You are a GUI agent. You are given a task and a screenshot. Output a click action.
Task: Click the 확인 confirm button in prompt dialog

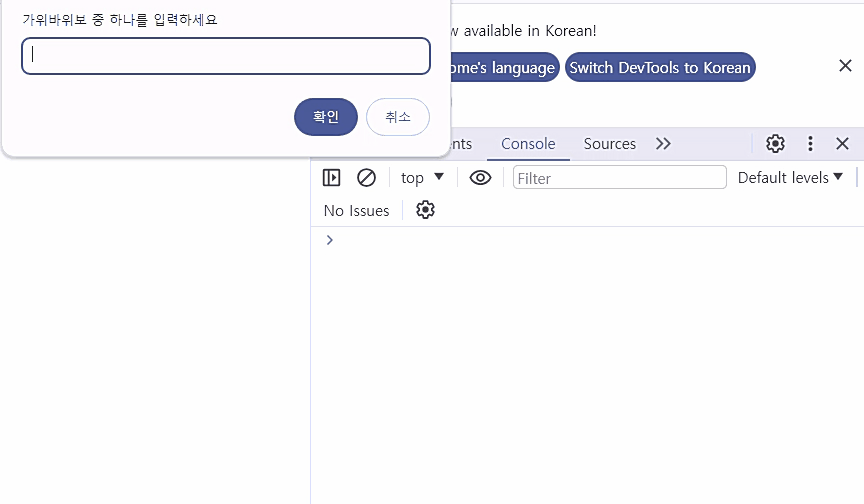click(x=326, y=117)
